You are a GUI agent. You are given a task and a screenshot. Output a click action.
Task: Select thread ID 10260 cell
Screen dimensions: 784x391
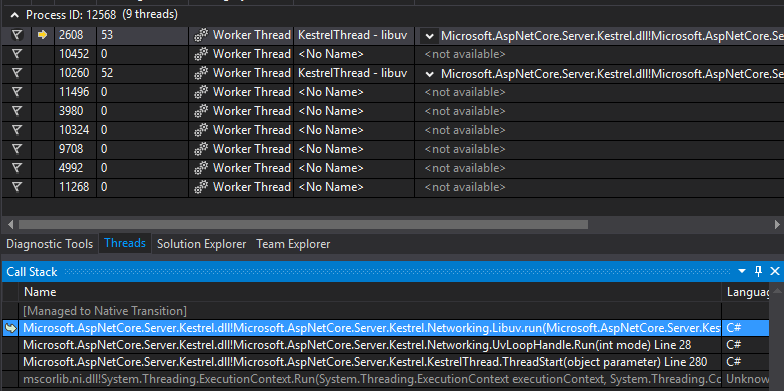[76, 73]
